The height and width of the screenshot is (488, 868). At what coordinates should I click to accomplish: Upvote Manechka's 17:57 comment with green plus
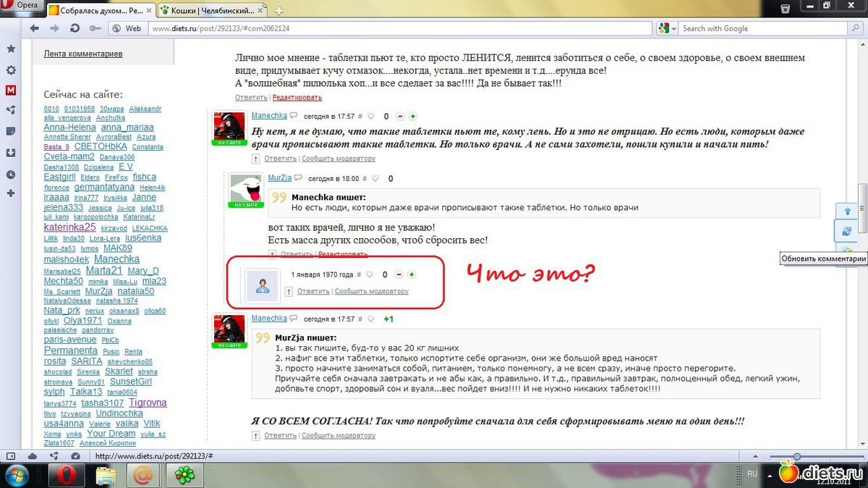[413, 117]
